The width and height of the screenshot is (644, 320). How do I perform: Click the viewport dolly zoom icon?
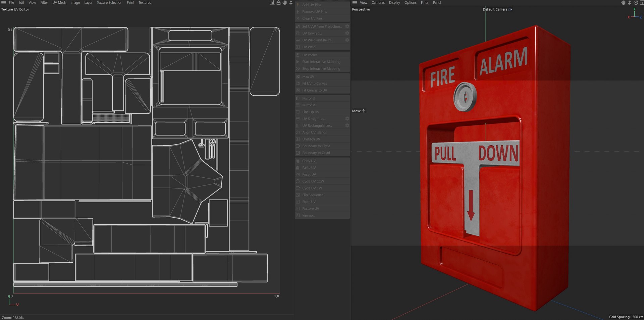click(630, 3)
